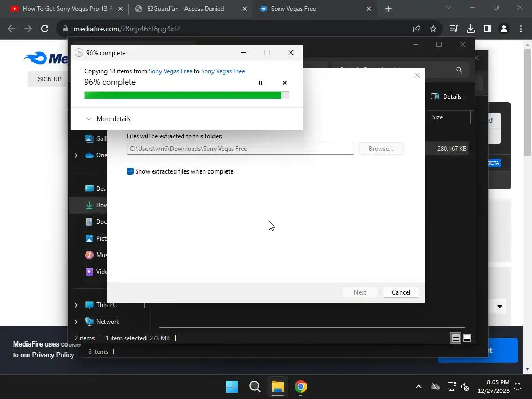This screenshot has width=532, height=399.
Task: Toggle the Details pane in File Explorer
Action: point(446,96)
